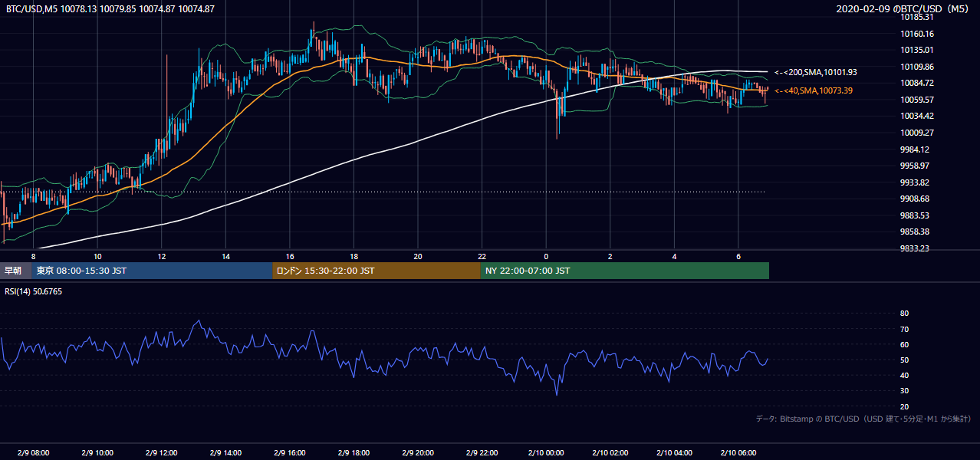Click price axis value 10109.86
The width and height of the screenshot is (980, 460).
pyautogui.click(x=917, y=67)
